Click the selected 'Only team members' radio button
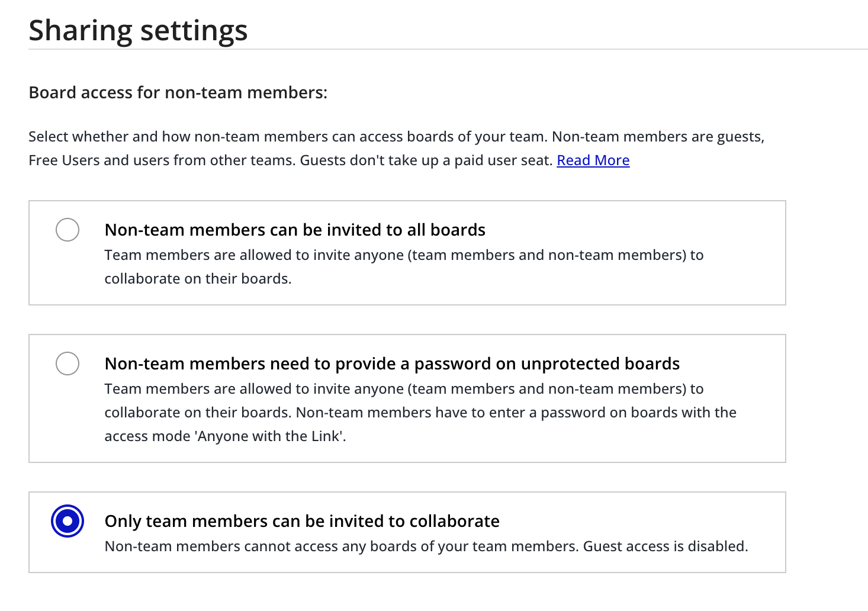868x611 pixels. [x=67, y=521]
